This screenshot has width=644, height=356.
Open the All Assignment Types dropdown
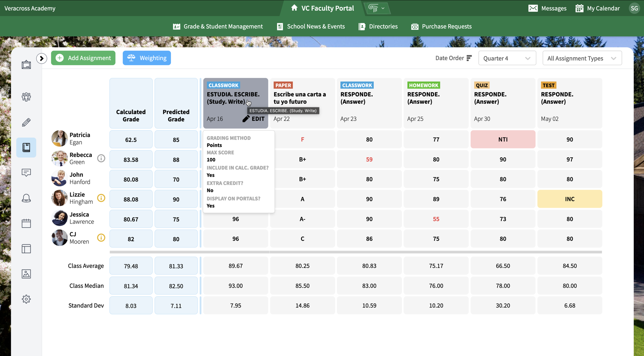point(582,58)
